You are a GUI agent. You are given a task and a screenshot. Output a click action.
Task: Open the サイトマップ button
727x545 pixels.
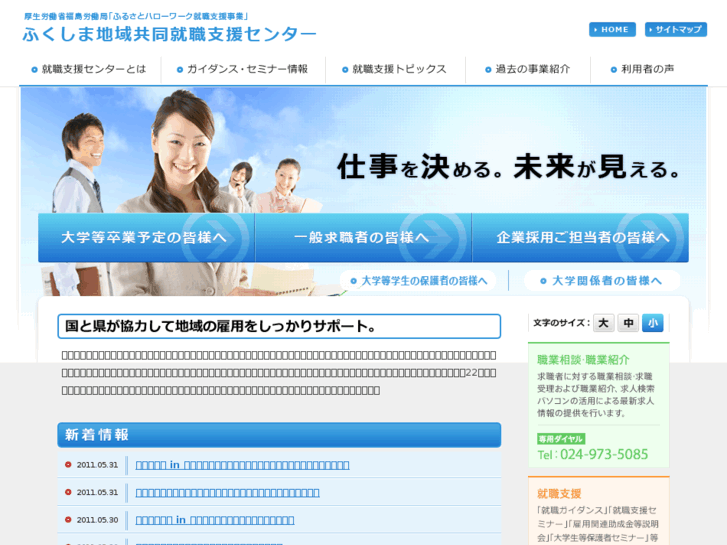676,29
